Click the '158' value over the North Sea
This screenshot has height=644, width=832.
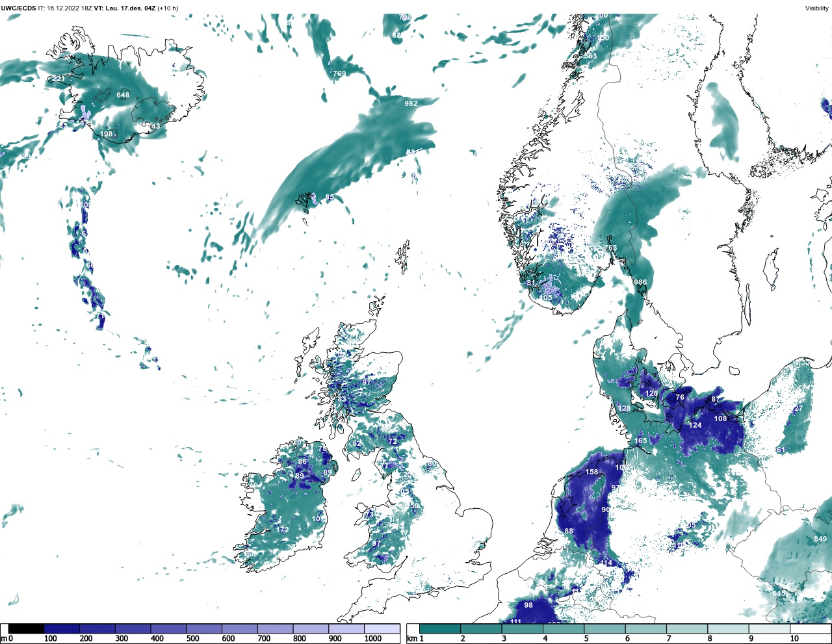(x=592, y=472)
